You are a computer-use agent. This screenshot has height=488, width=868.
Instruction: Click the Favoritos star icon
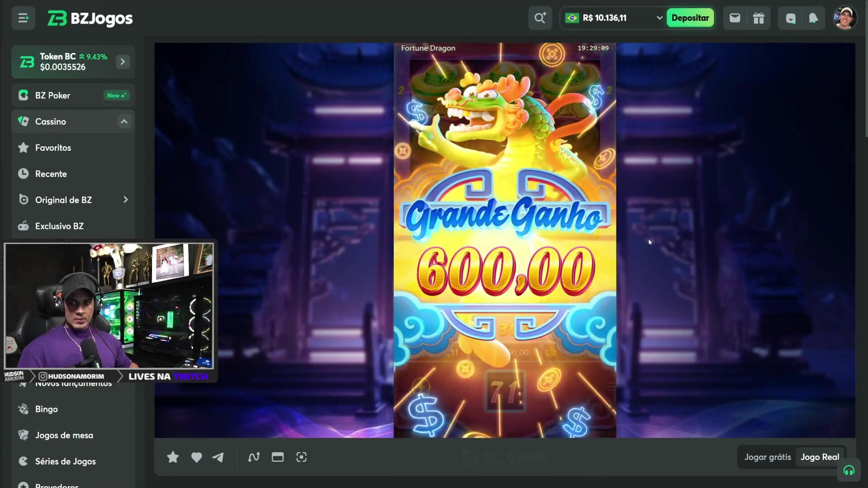point(24,148)
